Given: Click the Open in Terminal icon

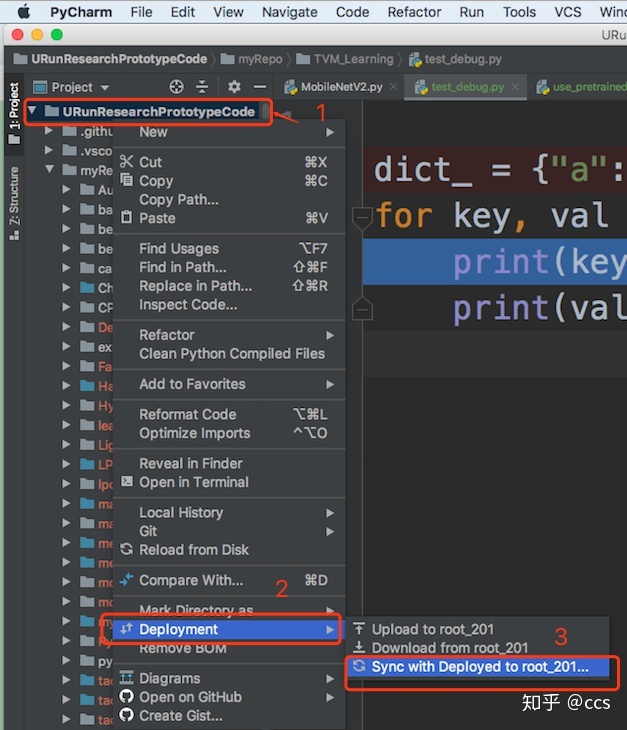Looking at the screenshot, I should [127, 481].
